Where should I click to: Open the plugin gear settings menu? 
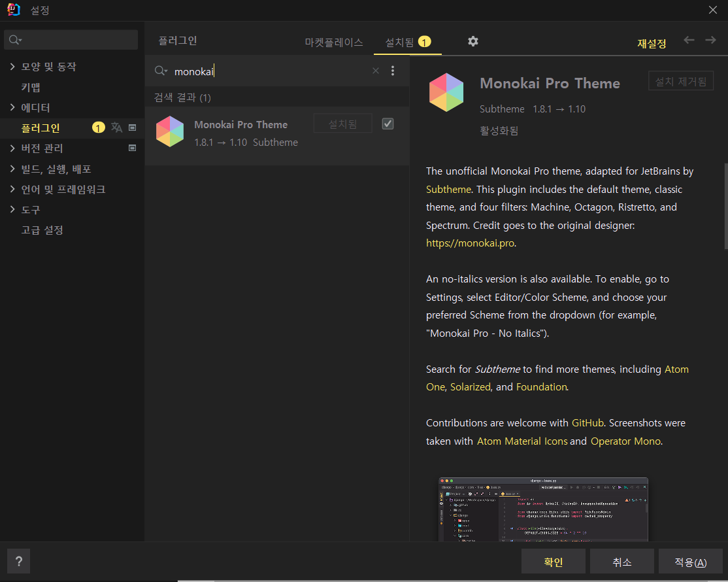[x=472, y=41]
